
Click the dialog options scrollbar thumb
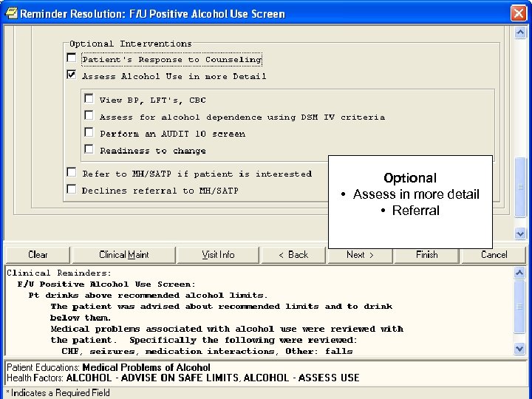(x=520, y=187)
